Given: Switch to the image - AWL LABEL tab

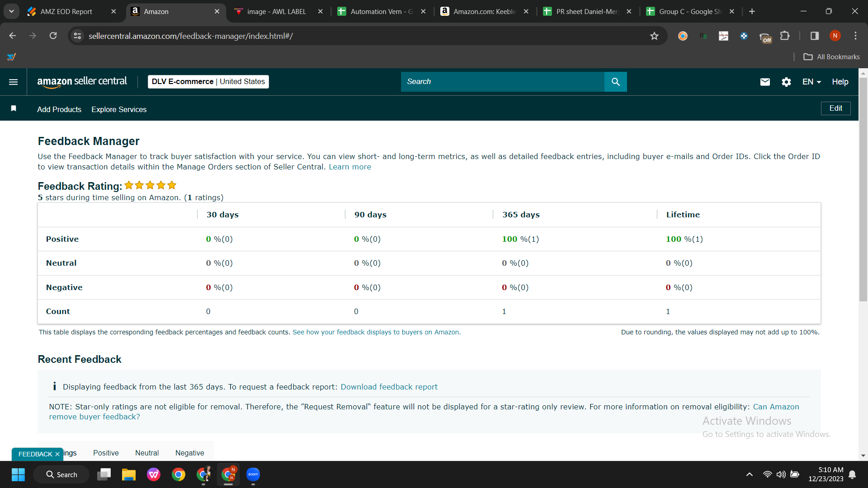Looking at the screenshot, I should click(x=276, y=11).
